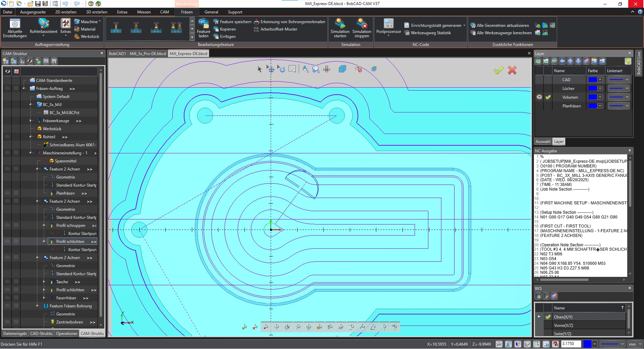Image resolution: width=644 pixels, height=349 pixels.
Task: Collapse the Fräsen-Auftrag tree node
Action: coord(24,89)
